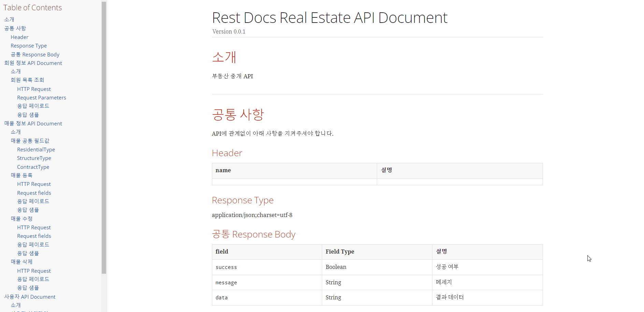Click the Response Type heading in the document
Image resolution: width=644 pixels, height=312 pixels.
pyautogui.click(x=243, y=200)
